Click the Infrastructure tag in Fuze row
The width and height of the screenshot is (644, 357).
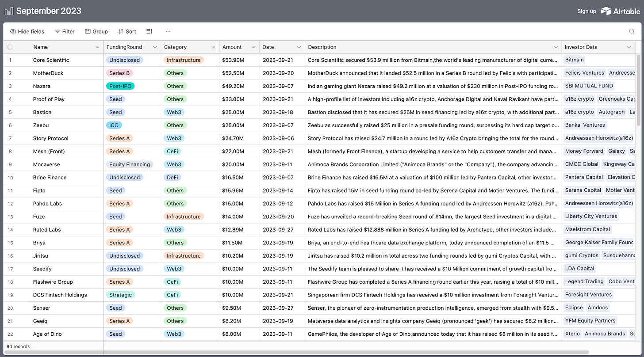click(184, 216)
